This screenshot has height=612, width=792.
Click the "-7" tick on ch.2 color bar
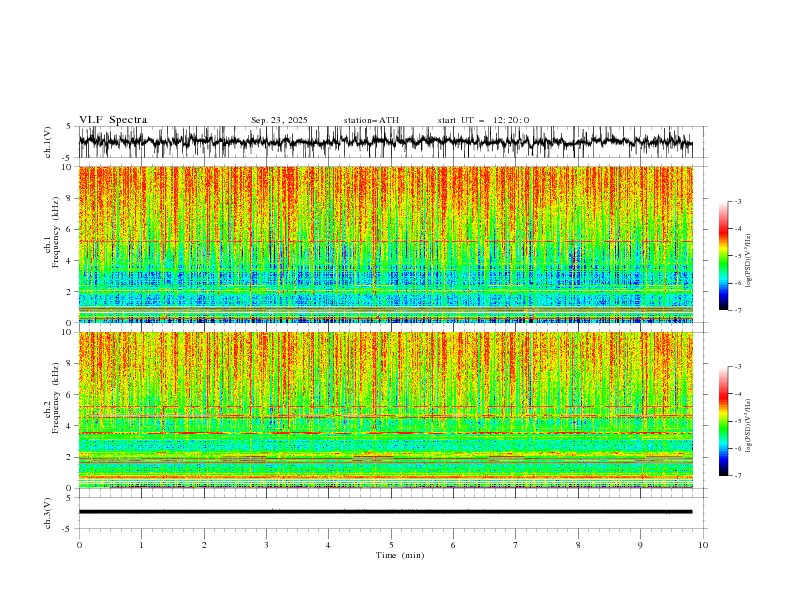coord(738,475)
